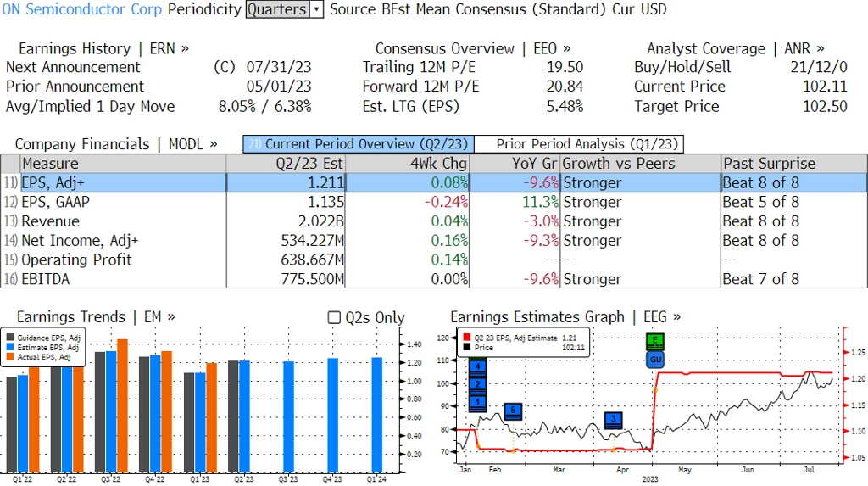Image resolution: width=868 pixels, height=486 pixels.
Task: Click the blue marker labeled 5 on graph
Action: click(513, 411)
